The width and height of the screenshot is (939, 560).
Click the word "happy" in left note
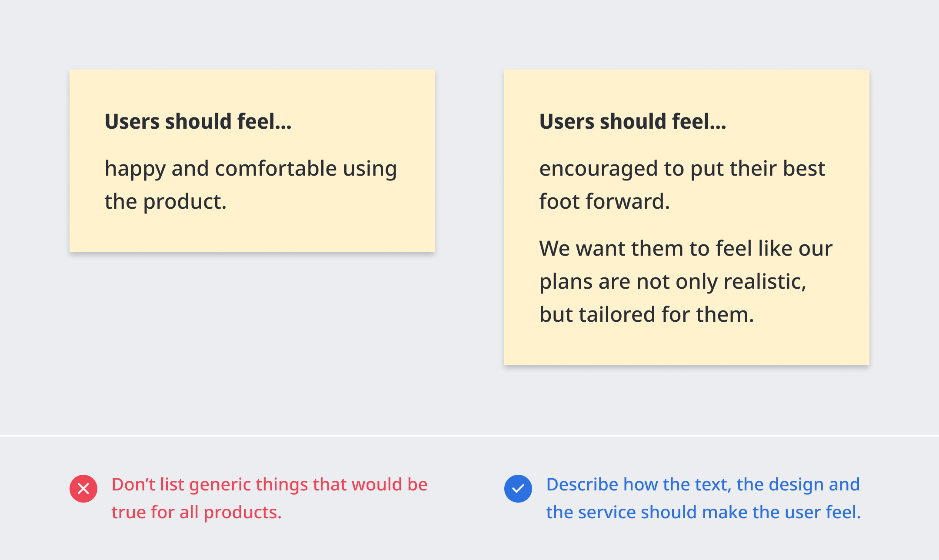[135, 169]
